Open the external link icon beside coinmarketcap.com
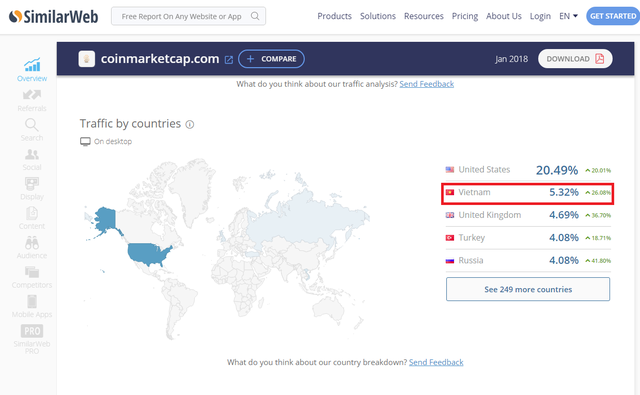 [229, 60]
